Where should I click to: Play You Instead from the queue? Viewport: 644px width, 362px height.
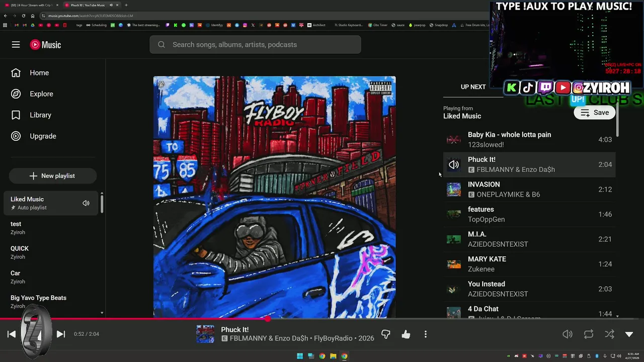tap(529, 289)
